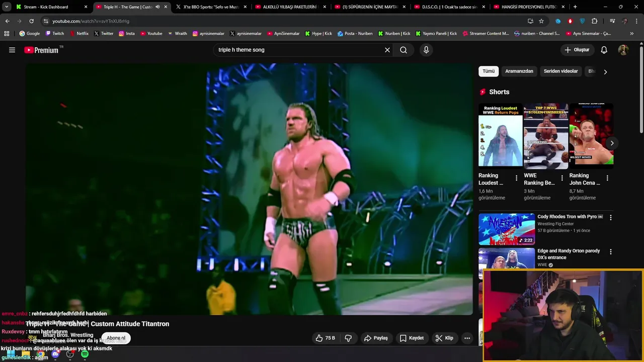Image resolution: width=644 pixels, height=362 pixels.
Task: Open a new browser tab
Action: [x=575, y=7]
